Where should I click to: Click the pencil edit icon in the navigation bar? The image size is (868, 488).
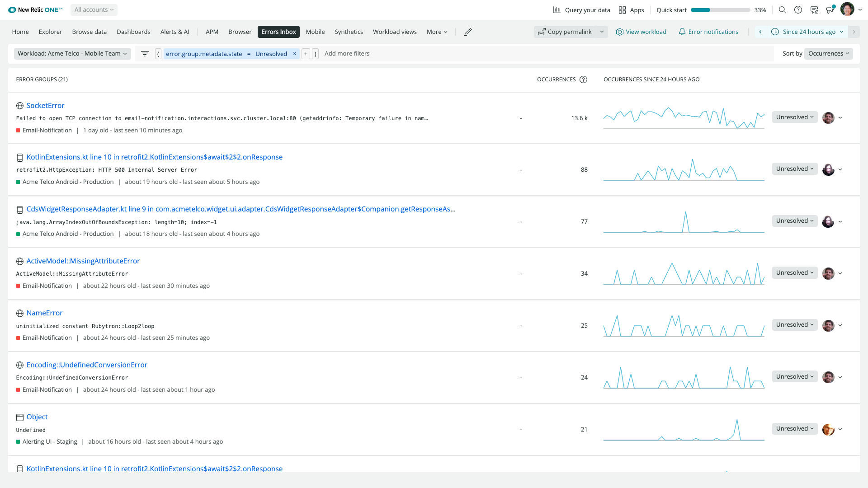click(468, 32)
